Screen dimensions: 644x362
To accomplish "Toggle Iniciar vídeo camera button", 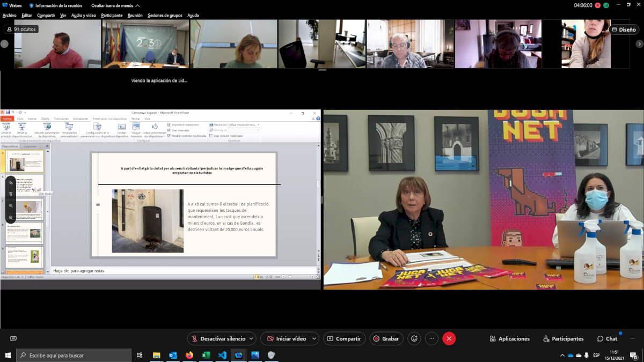I will point(286,338).
